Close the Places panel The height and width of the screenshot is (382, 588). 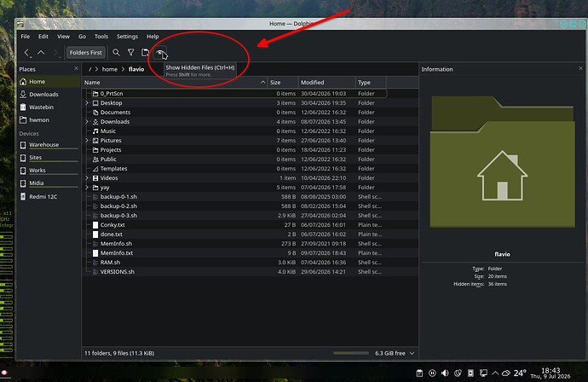pos(76,69)
